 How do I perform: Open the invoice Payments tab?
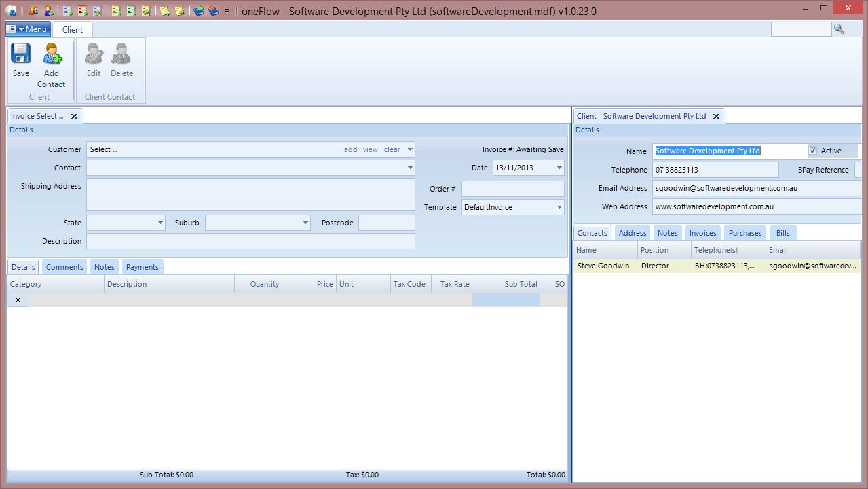(143, 267)
